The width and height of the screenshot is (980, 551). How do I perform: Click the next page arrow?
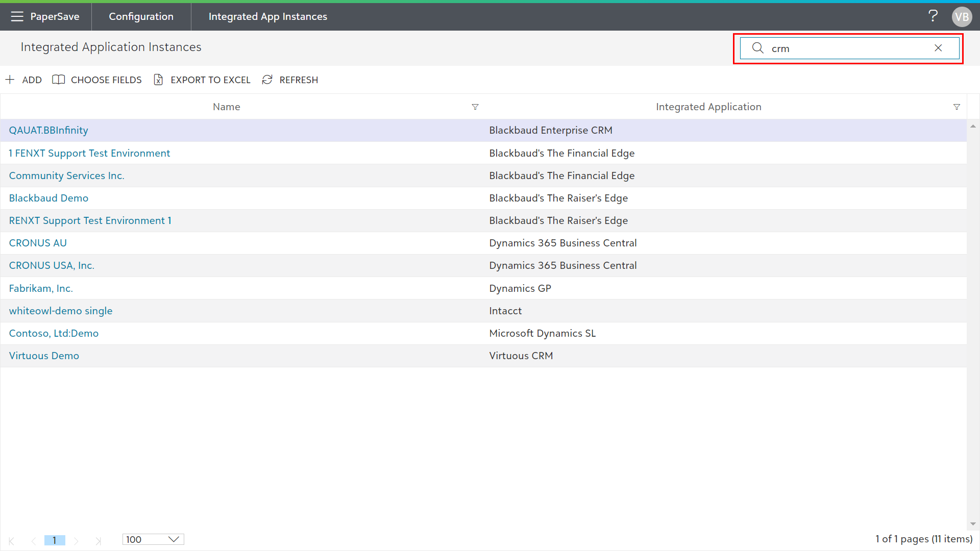click(x=76, y=541)
